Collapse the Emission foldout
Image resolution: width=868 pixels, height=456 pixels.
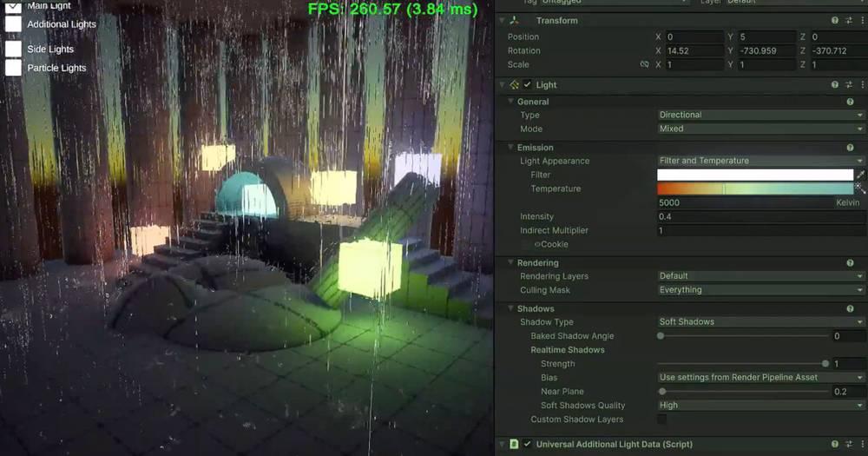click(x=511, y=148)
